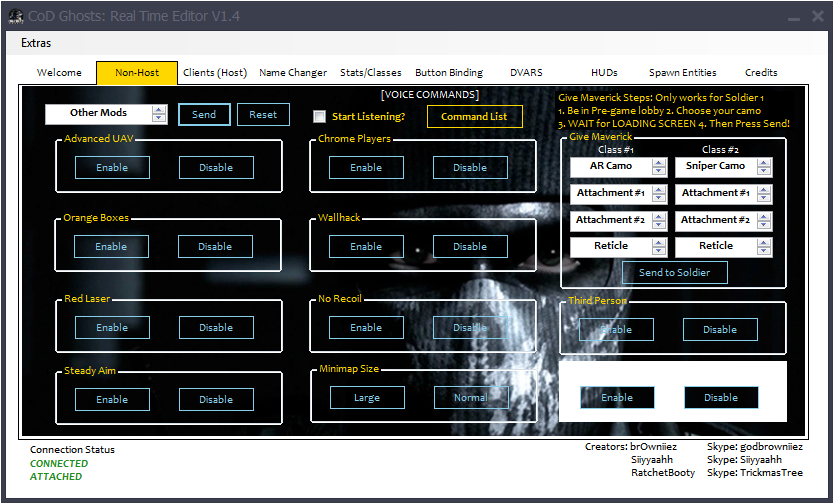The width and height of the screenshot is (836, 503).
Task: Enable Orange Boxes
Action: [x=111, y=246]
